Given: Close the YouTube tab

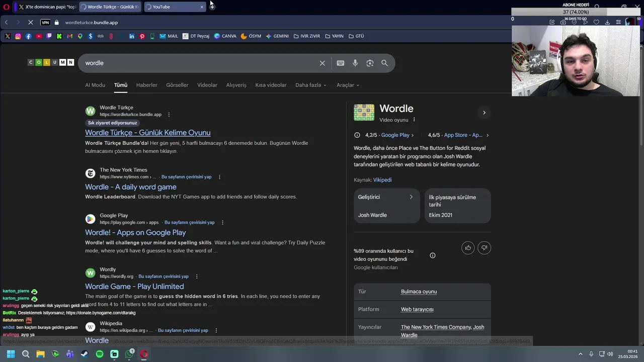Looking at the screenshot, I should (x=202, y=7).
